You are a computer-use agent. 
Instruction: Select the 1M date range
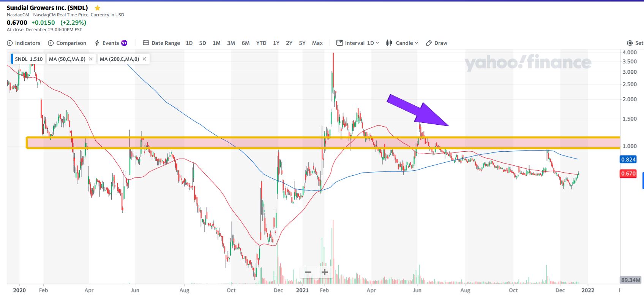[216, 43]
